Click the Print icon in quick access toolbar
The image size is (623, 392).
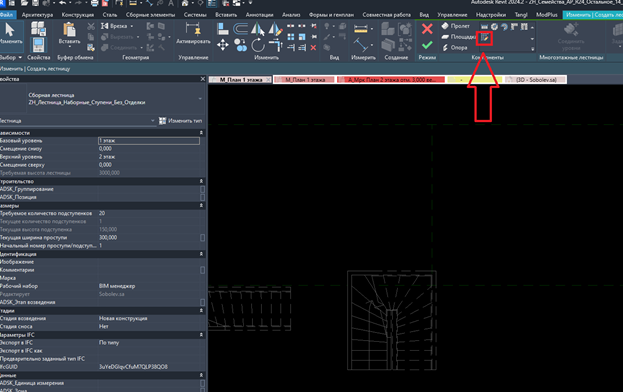(94, 4)
